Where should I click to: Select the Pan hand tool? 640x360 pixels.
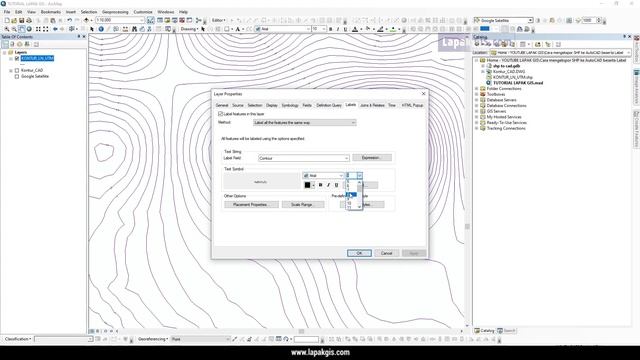click(x=22, y=29)
